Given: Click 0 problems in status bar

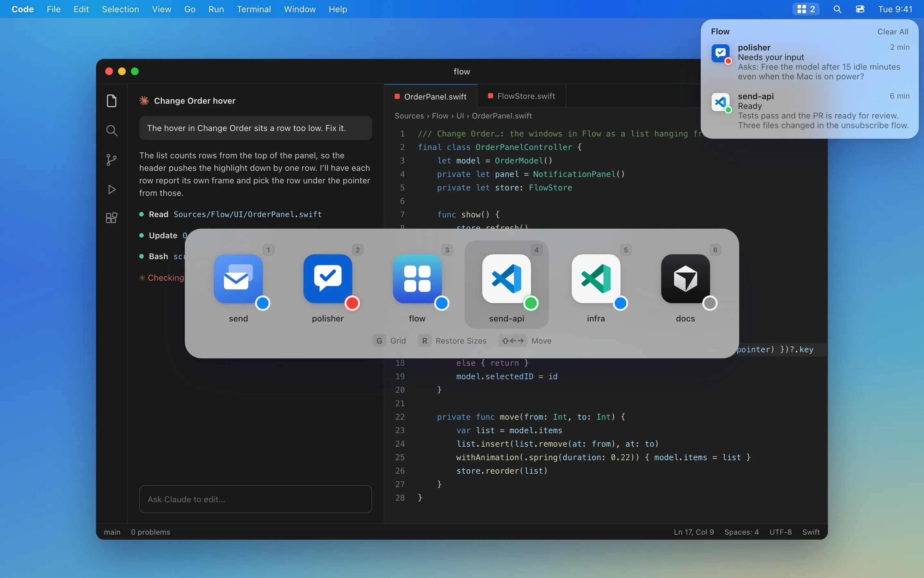Looking at the screenshot, I should tap(150, 532).
